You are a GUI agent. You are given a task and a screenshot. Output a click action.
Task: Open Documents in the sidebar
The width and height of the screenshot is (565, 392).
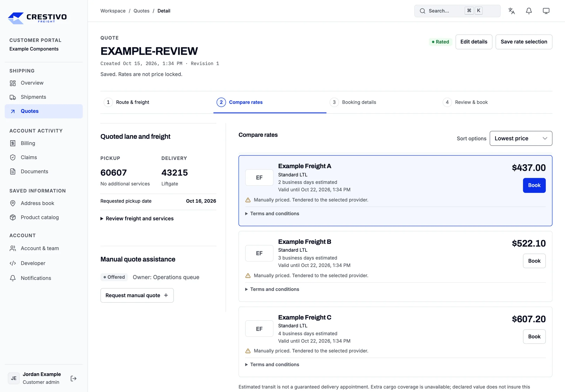[x=44, y=171]
